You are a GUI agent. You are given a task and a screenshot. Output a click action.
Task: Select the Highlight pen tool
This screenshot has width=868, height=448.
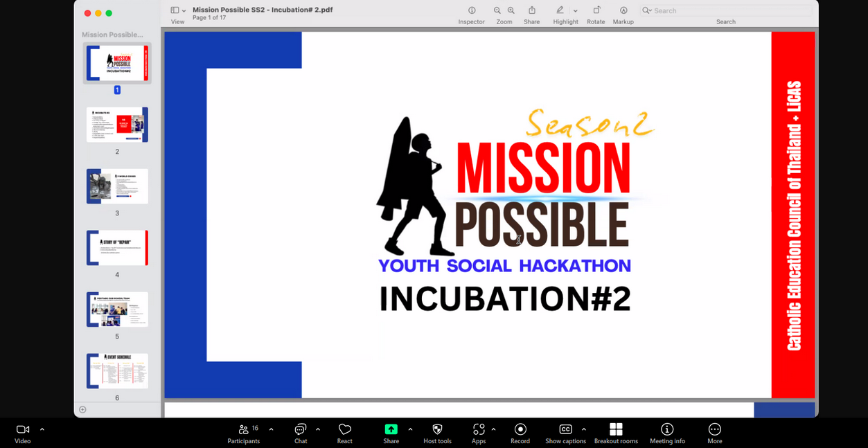click(560, 10)
